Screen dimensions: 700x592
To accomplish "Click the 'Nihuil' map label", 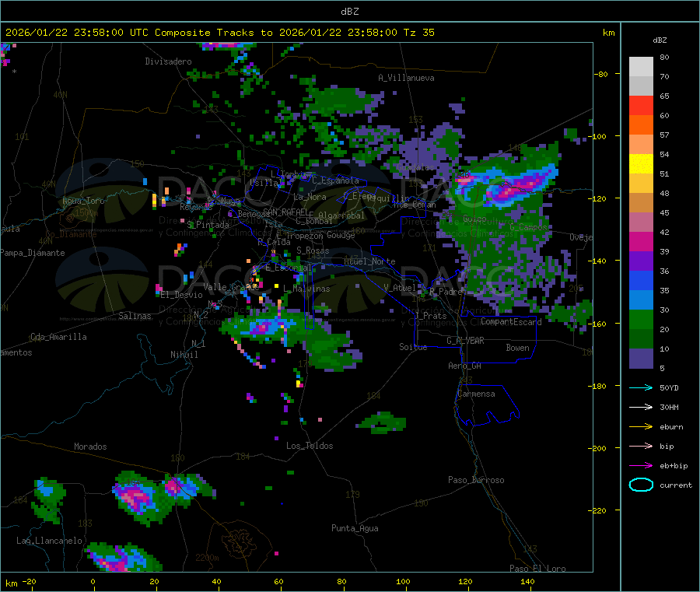I will 184,355.
